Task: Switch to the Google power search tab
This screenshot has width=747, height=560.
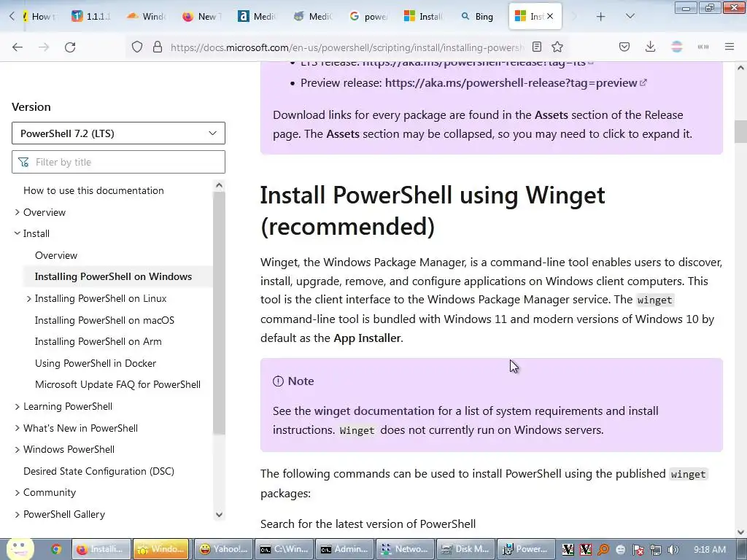Action: 368,17
